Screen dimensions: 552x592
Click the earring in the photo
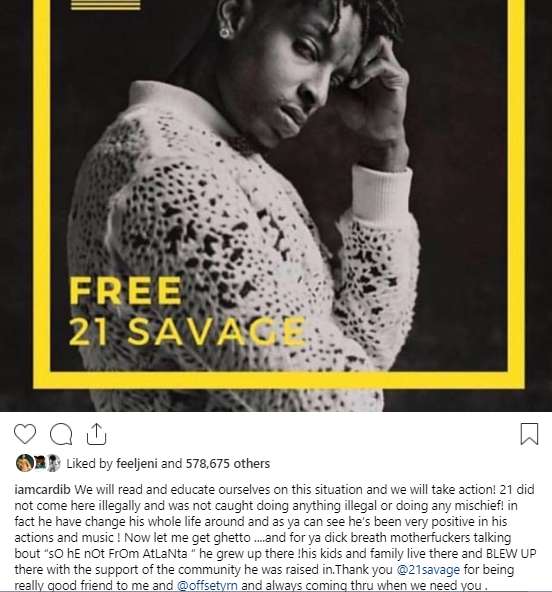coord(225,33)
